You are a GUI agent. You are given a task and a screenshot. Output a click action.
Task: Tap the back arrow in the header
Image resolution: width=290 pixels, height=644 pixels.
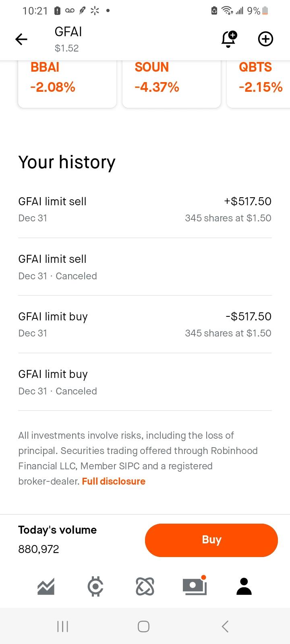point(21,39)
